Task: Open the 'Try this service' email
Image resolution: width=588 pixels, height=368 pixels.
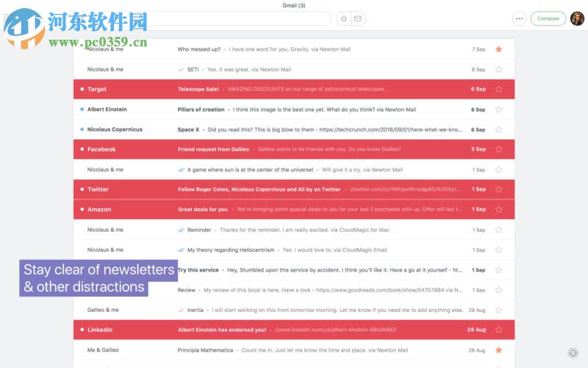Action: tap(294, 270)
